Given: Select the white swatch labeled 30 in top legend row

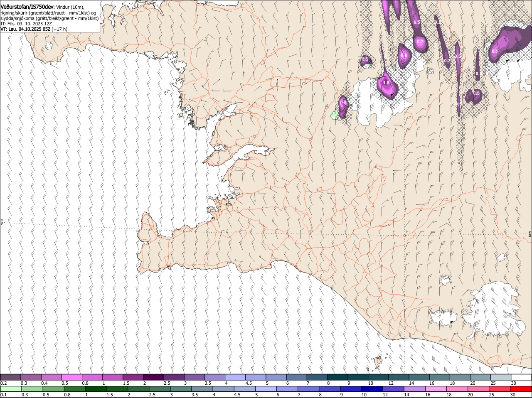Looking at the screenshot, I should 521,377.
